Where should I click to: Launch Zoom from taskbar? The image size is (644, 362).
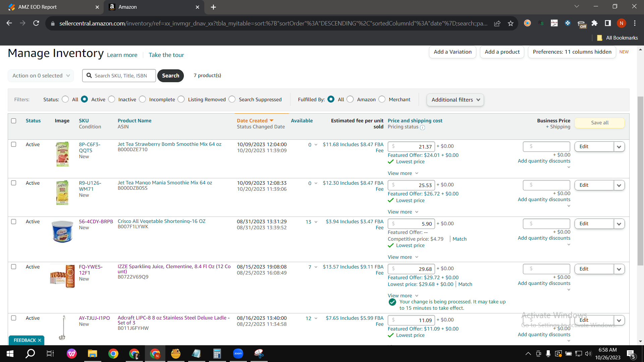238,354
